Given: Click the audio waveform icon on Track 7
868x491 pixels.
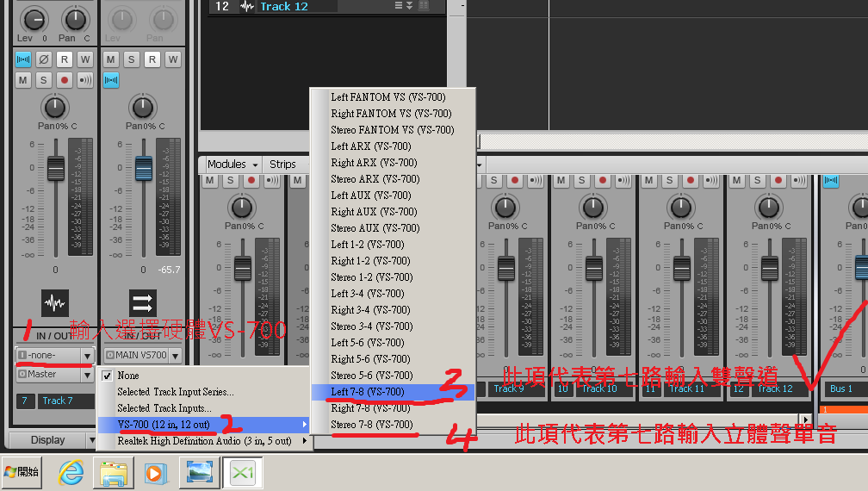Looking at the screenshot, I should pyautogui.click(x=55, y=302).
